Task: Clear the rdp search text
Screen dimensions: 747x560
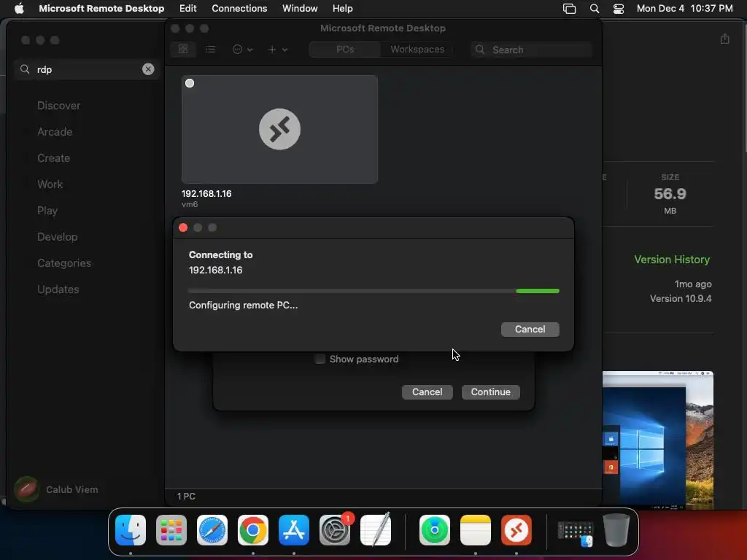Action: pyautogui.click(x=148, y=69)
